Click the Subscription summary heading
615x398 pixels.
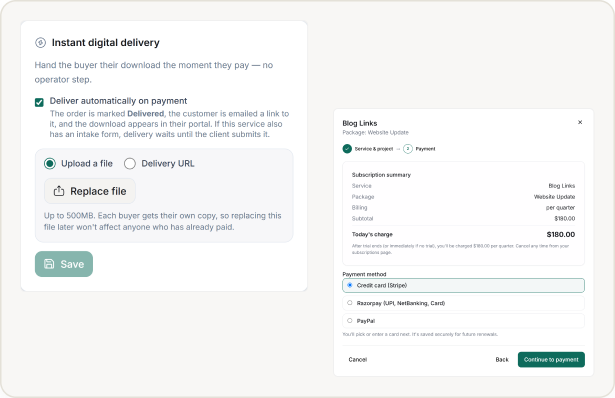[x=381, y=175]
